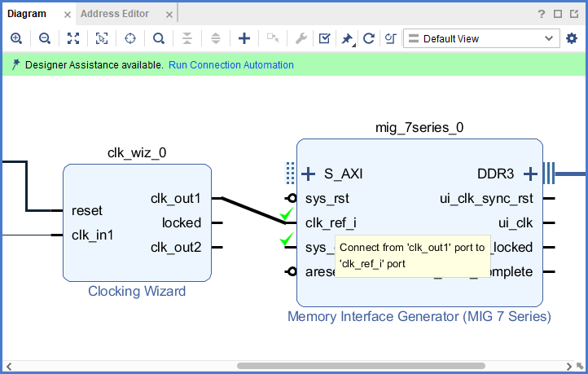Screen dimensions: 588x374
Task: Select sys_rst port on MIG block
Action: click(327, 199)
